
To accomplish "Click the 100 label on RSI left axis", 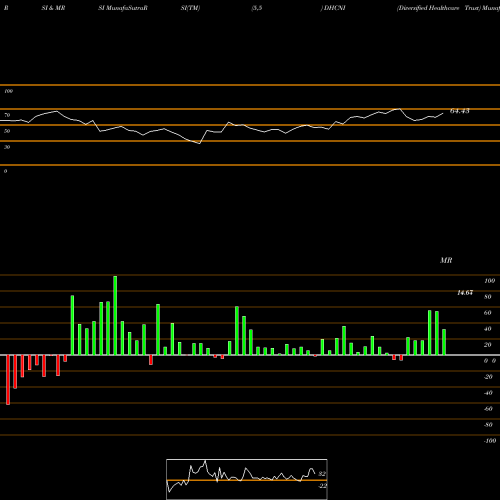I will 8,91.
